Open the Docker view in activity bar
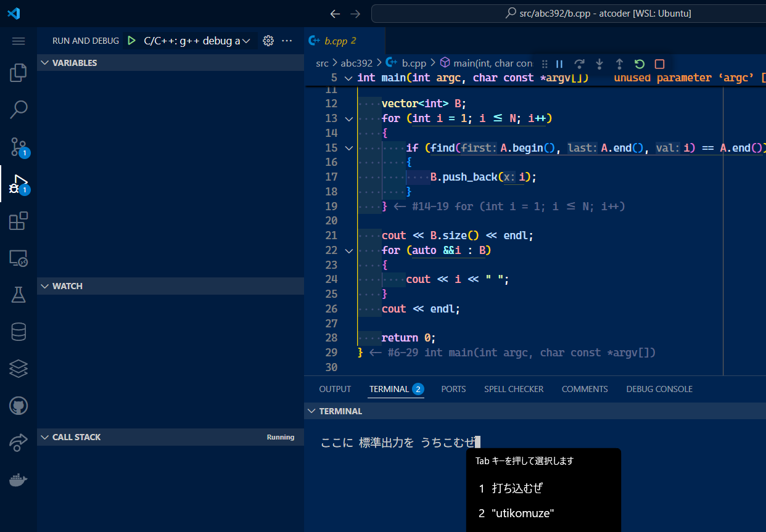766x532 pixels. [x=19, y=480]
